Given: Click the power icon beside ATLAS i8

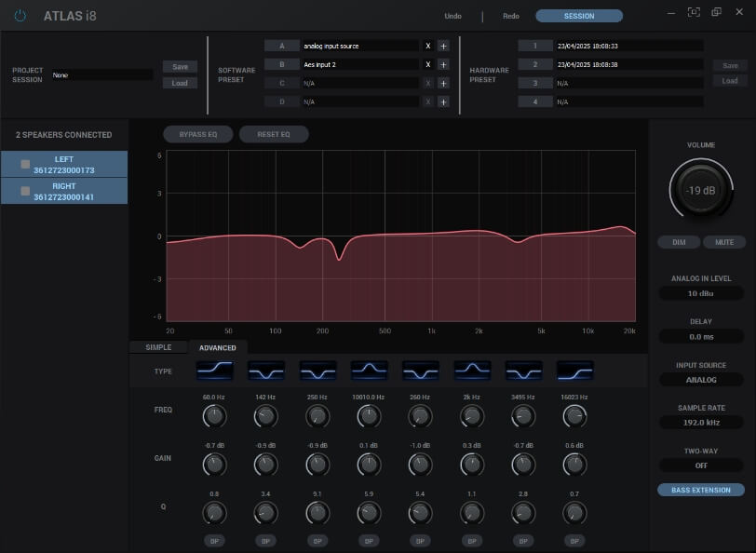Looking at the screenshot, I should click(x=20, y=16).
